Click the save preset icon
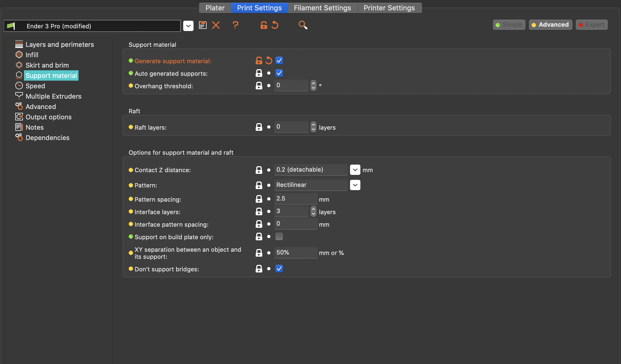Image resolution: width=621 pixels, height=364 pixels. coord(203,25)
